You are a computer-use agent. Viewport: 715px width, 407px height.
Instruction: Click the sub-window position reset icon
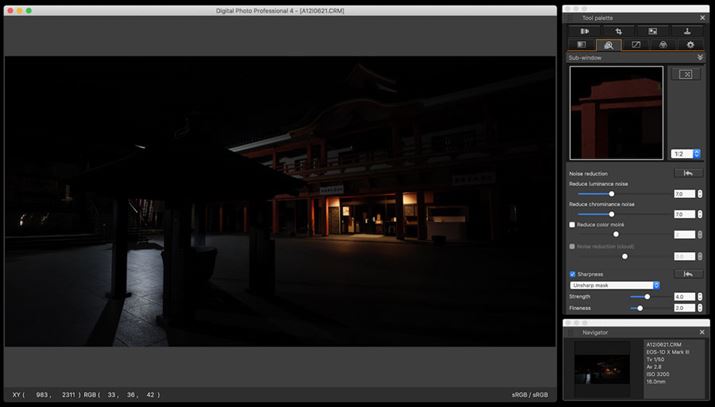686,75
